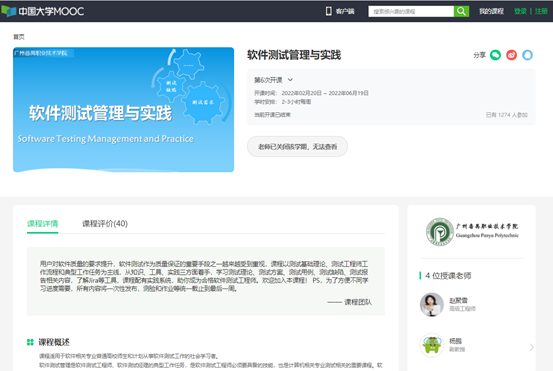Open 我的课程 in the top bar

point(491,11)
